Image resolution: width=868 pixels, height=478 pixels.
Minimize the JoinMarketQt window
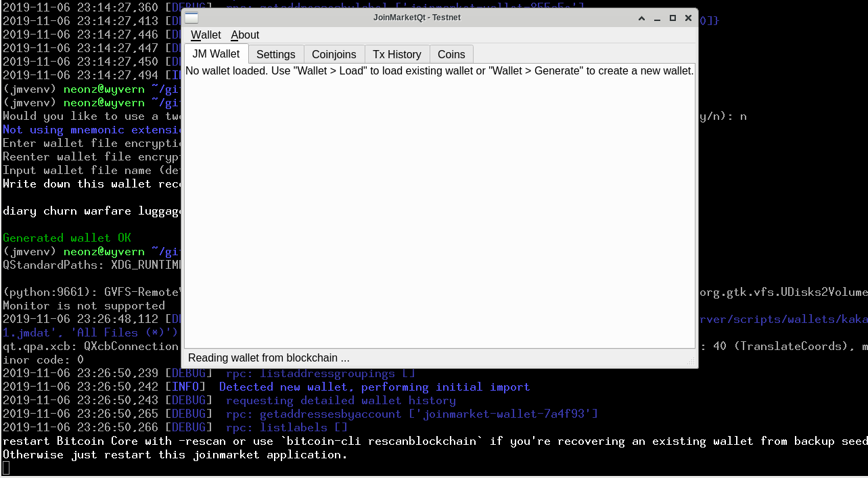click(657, 18)
